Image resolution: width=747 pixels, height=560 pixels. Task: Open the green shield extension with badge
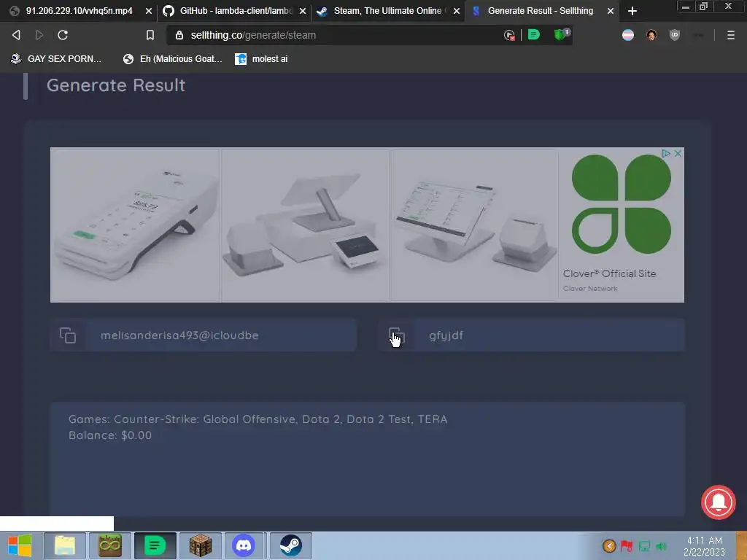click(x=561, y=34)
